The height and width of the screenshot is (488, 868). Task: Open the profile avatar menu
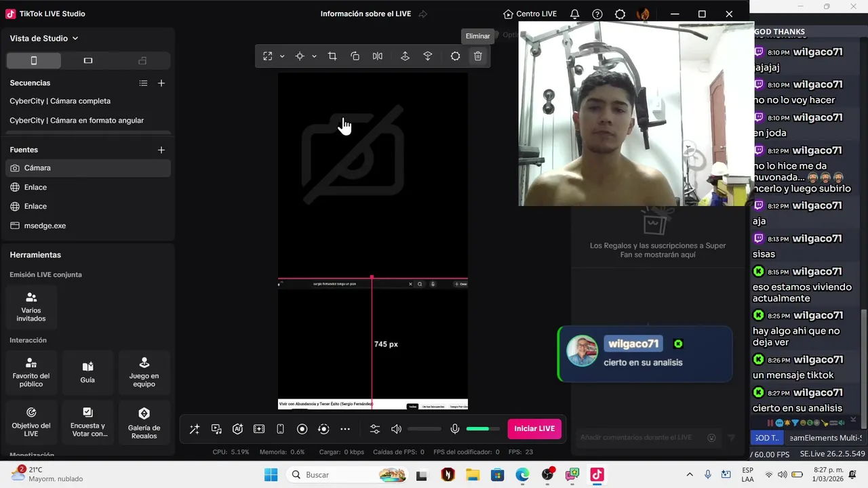(x=643, y=14)
